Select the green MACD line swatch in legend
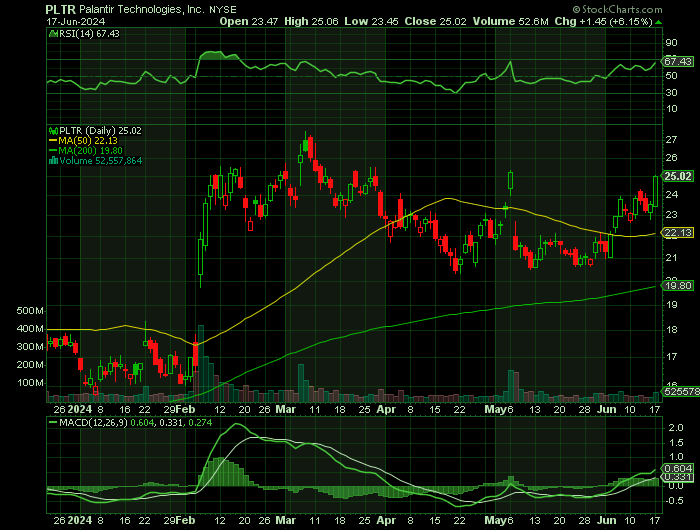Viewport: 700px width, 530px height. (x=53, y=422)
